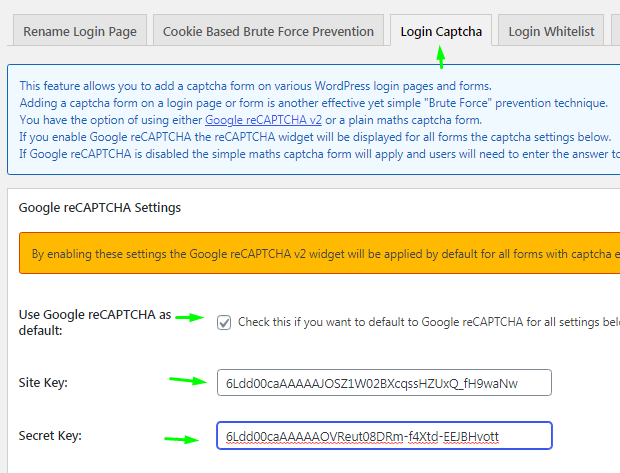Click inside the Secret Key text box
The height and width of the screenshot is (473, 620).
[x=383, y=436]
